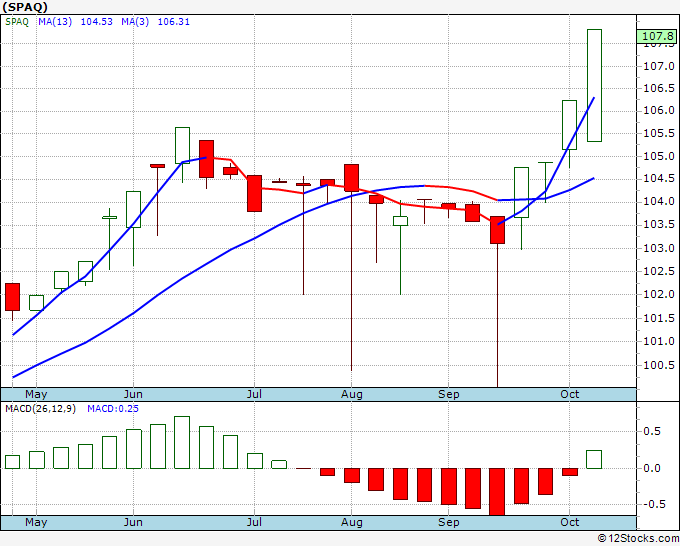
Task: Click the tallest green candlestick reaching 107.8
Action: pyautogui.click(x=594, y=85)
